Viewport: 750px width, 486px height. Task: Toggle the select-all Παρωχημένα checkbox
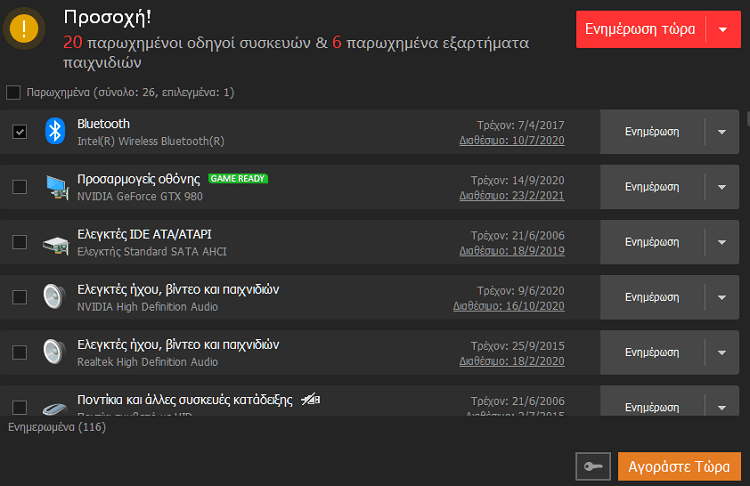[x=13, y=92]
